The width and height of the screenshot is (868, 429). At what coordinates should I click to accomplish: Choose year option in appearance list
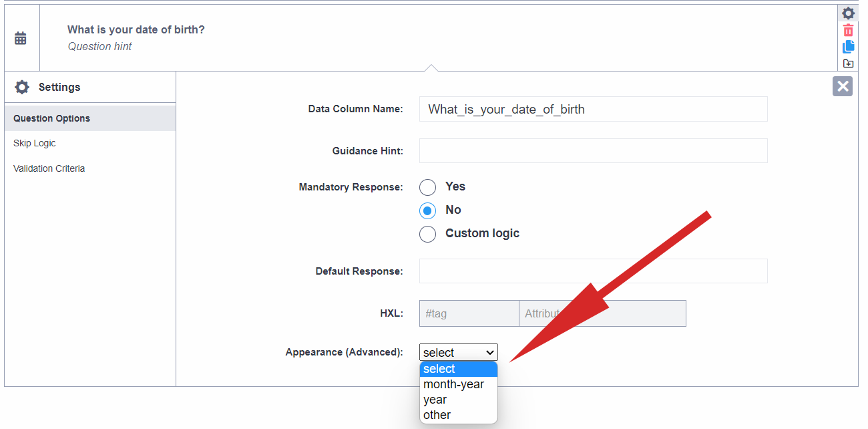(435, 400)
